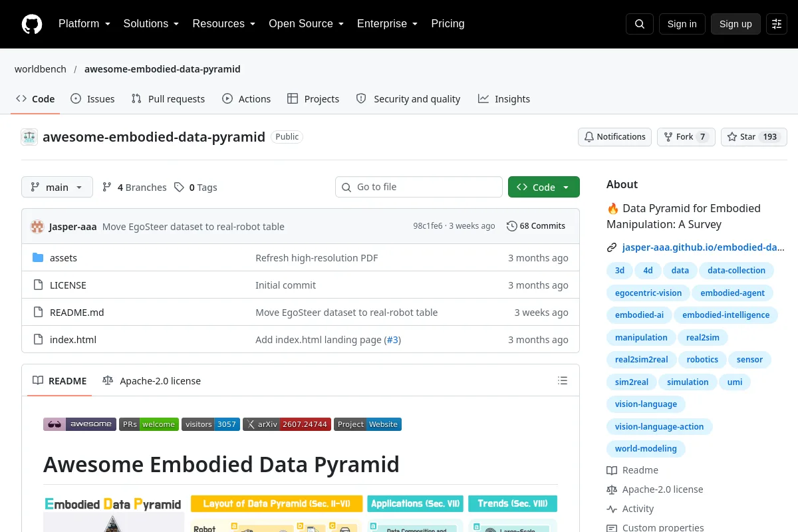Image resolution: width=798 pixels, height=532 pixels.
Task: Click the Embodied Data Pyramid figure thumbnail
Action: [x=301, y=513]
